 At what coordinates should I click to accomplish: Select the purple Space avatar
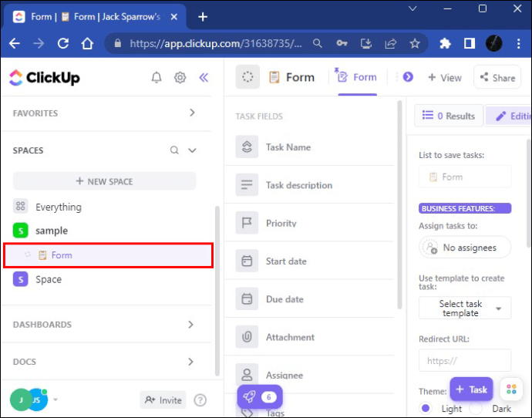20,279
